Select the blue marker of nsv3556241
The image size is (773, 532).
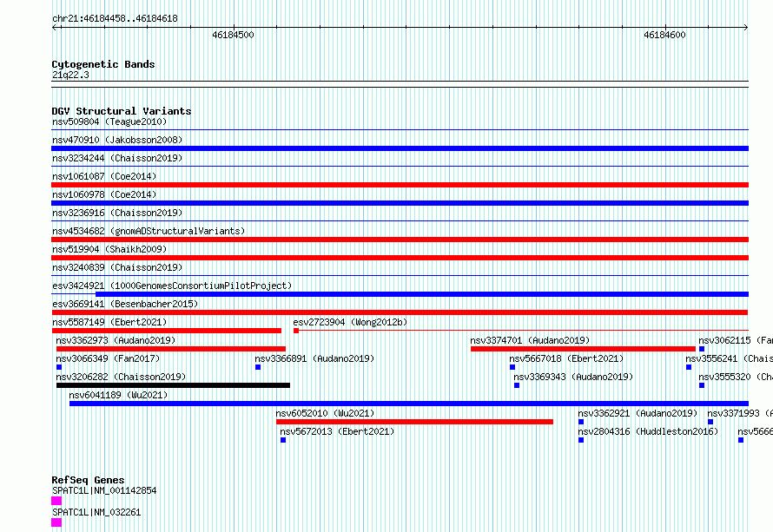689,367
